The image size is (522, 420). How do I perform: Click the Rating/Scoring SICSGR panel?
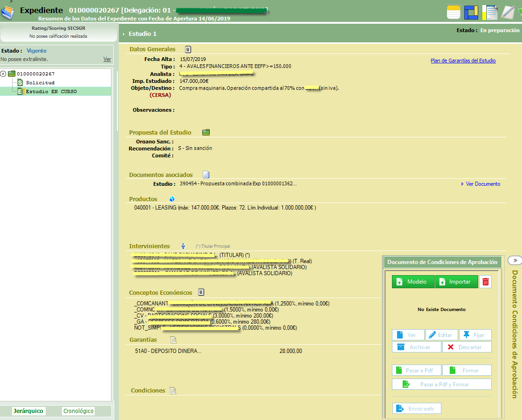58,32
